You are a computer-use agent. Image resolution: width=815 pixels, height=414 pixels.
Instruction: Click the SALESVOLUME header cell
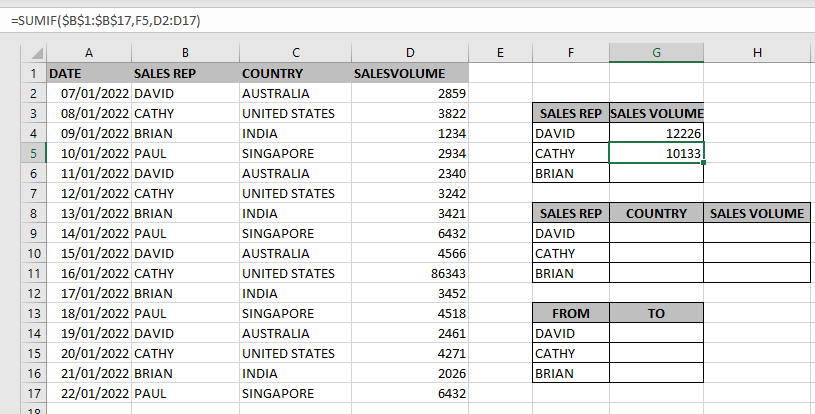click(410, 73)
